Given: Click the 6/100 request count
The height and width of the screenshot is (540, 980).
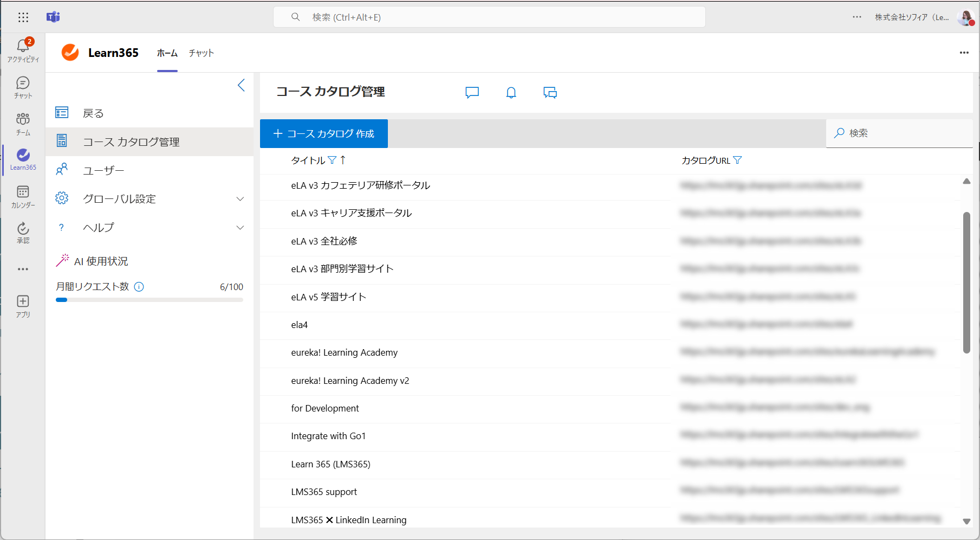Looking at the screenshot, I should point(231,287).
